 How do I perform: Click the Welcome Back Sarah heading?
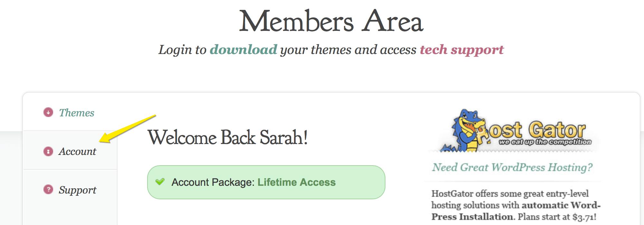[x=228, y=138]
